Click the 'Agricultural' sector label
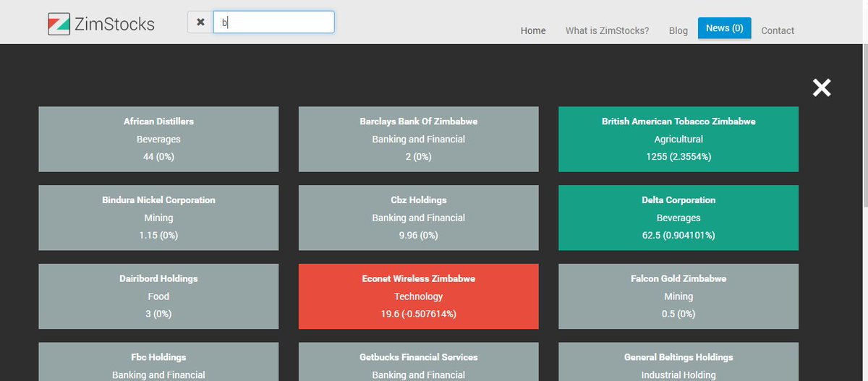868x381 pixels. (678, 140)
